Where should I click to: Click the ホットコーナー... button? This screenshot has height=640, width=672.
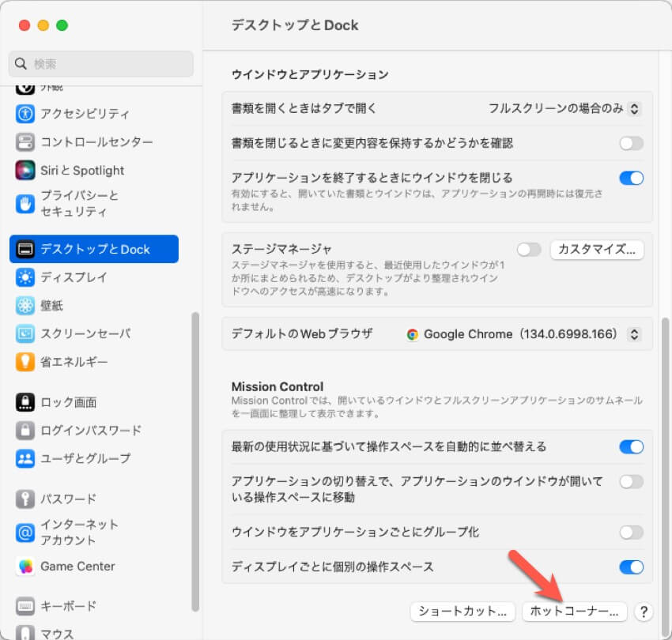[574, 612]
